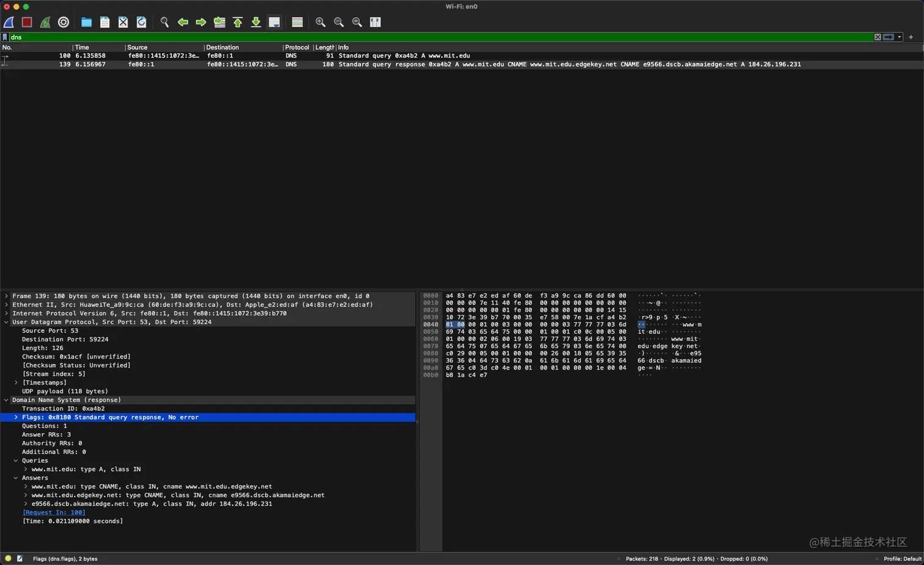Expand the e9566.dscb.akamaiedge.net A answer
The width and height of the screenshot is (924, 565).
26,504
